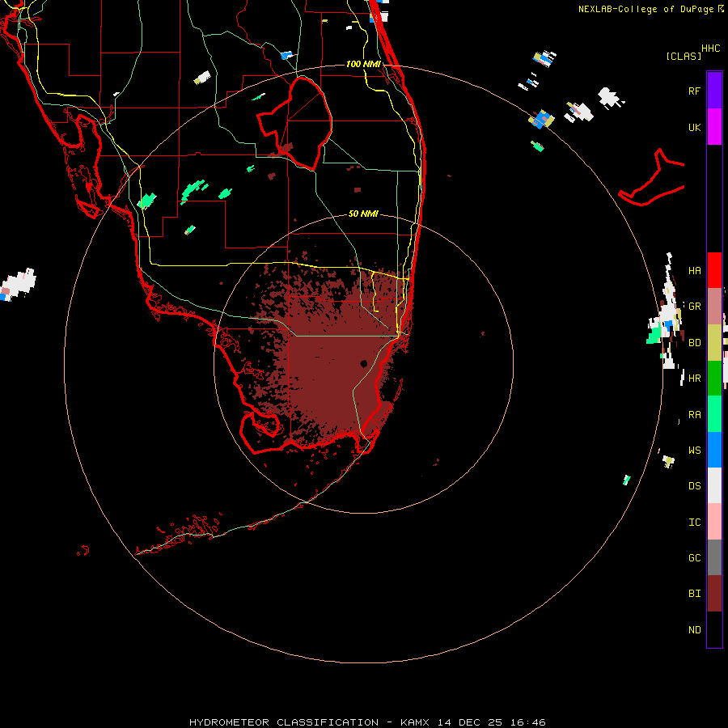Click the NEXLAB-College of DuPage text
The width and height of the screenshot is (728, 728).
pyautogui.click(x=645, y=9)
